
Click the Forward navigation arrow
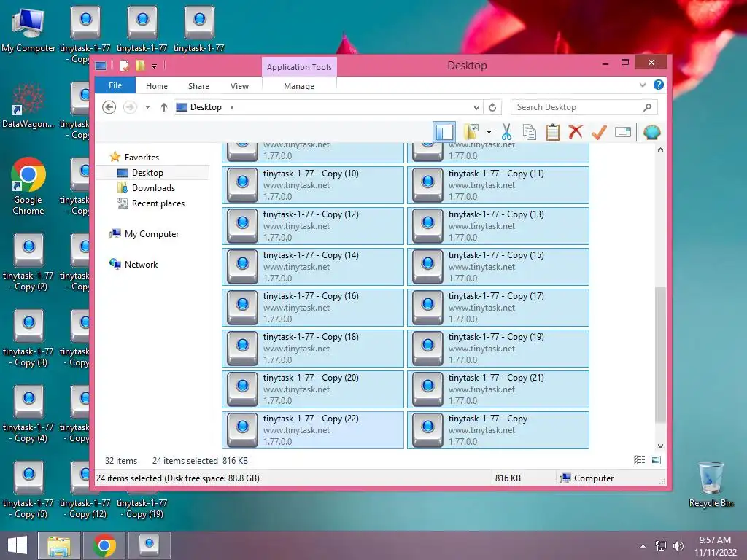click(130, 107)
